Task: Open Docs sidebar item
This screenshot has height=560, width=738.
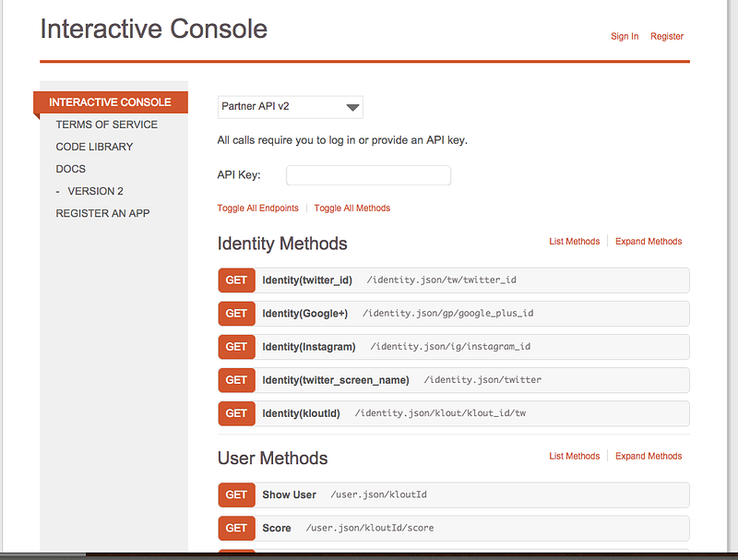Action: (x=71, y=169)
